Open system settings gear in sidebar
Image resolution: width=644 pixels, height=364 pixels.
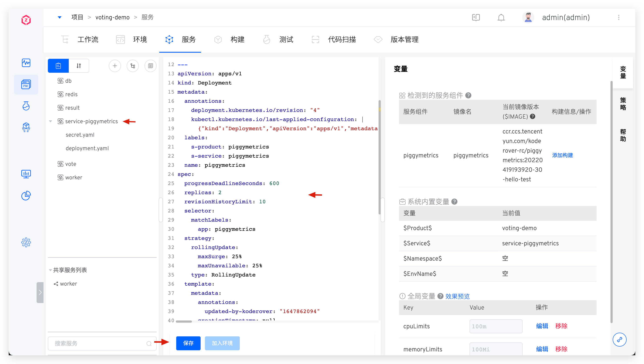pos(26,242)
